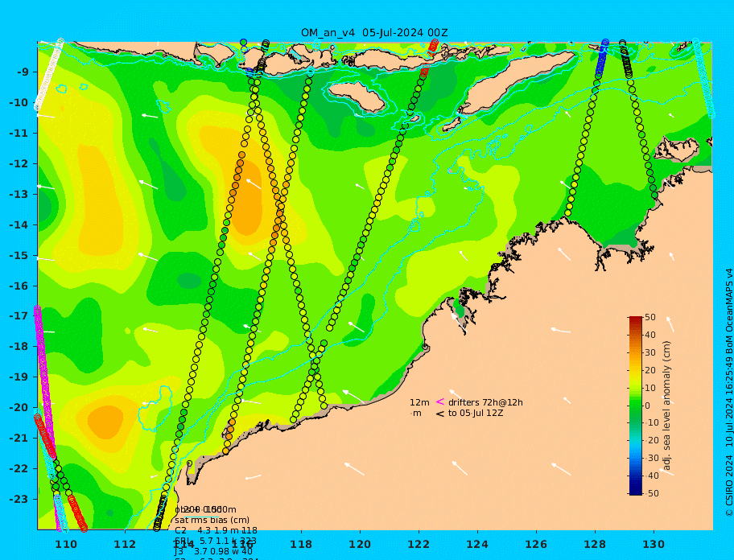This screenshot has width=734, height=560.
Task: Click the '-20' latitude label on left axis
Action: point(19,407)
